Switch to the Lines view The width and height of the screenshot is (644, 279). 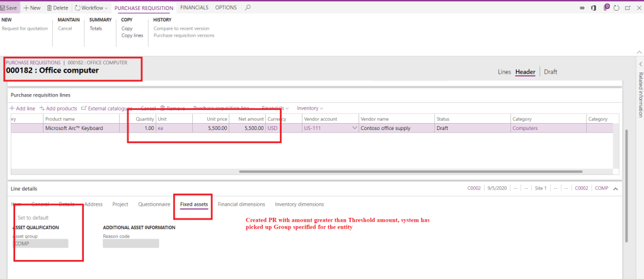(x=504, y=72)
